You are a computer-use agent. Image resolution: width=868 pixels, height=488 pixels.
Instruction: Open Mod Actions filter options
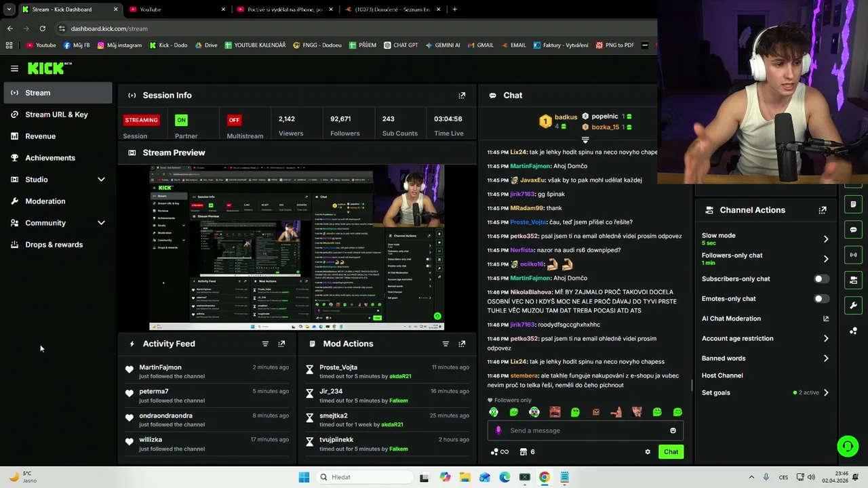[446, 344]
